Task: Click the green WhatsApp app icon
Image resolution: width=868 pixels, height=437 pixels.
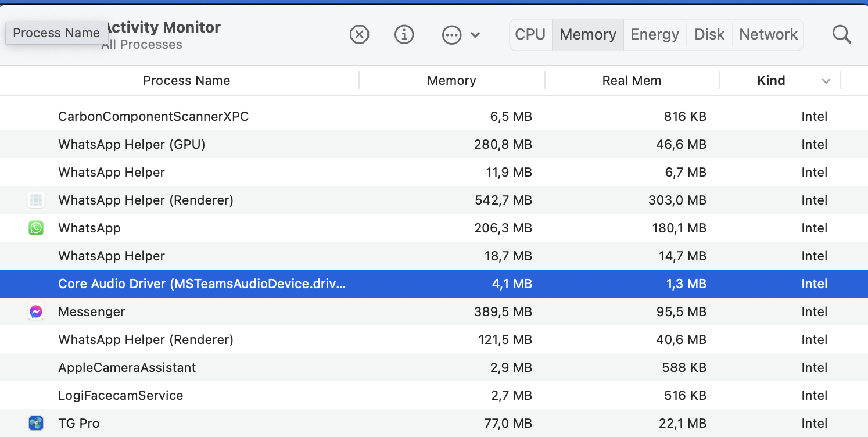Action: tap(36, 228)
